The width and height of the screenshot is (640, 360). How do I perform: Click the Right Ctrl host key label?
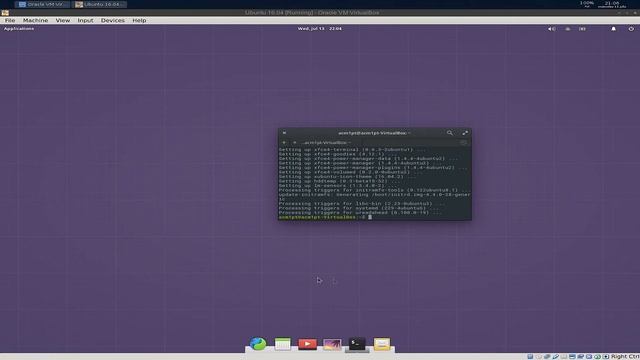point(625,356)
